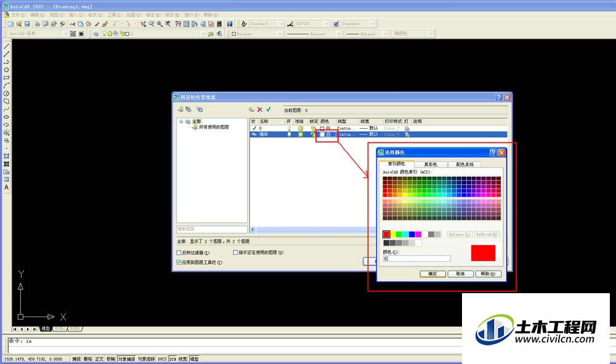This screenshot has height=364, width=616.
Task: Select the Multiline Text A tool
Action: 6,187
